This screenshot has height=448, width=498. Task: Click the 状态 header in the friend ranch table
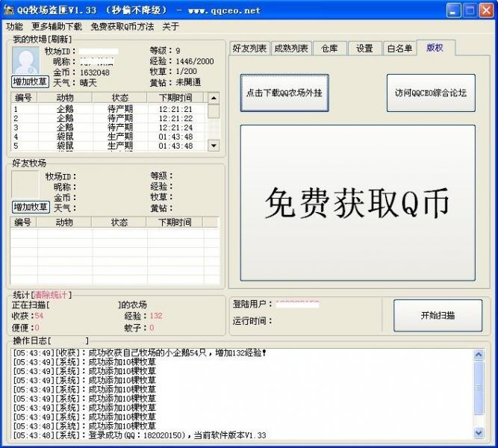coord(119,222)
